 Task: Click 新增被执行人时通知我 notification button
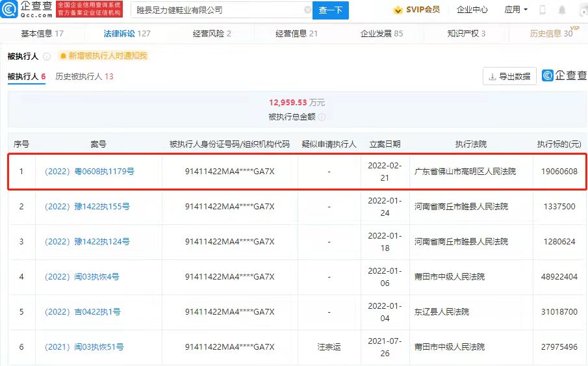tap(103, 56)
